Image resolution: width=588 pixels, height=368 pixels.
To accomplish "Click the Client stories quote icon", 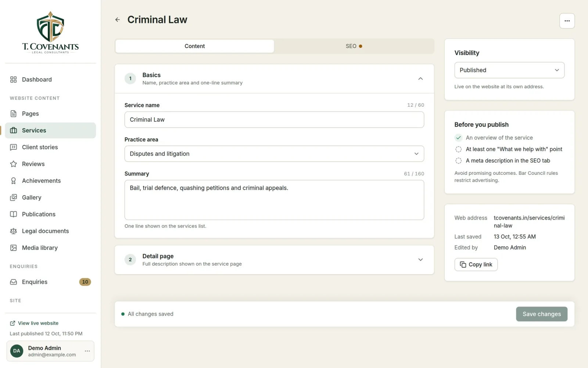I will point(14,147).
